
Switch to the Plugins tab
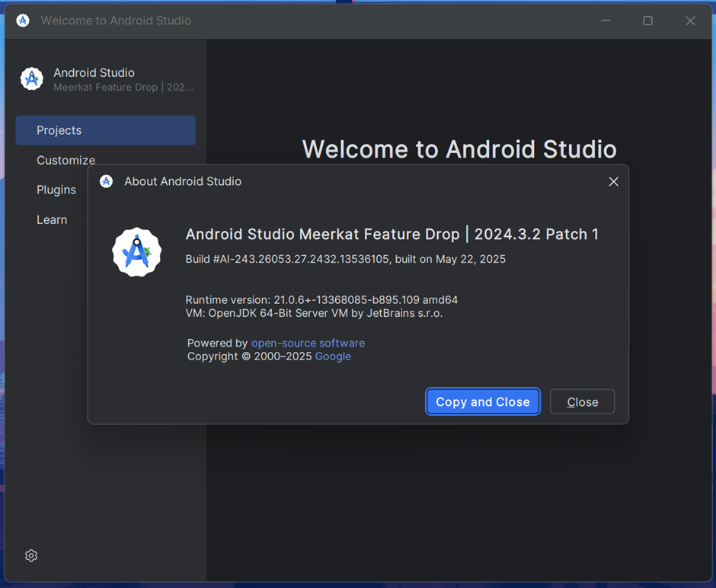[56, 190]
